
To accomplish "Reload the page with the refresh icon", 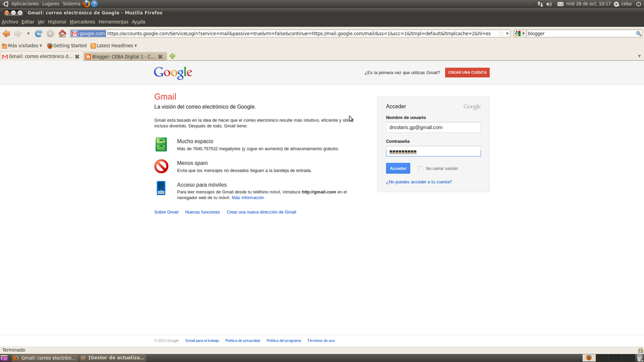I will pyautogui.click(x=39, y=33).
